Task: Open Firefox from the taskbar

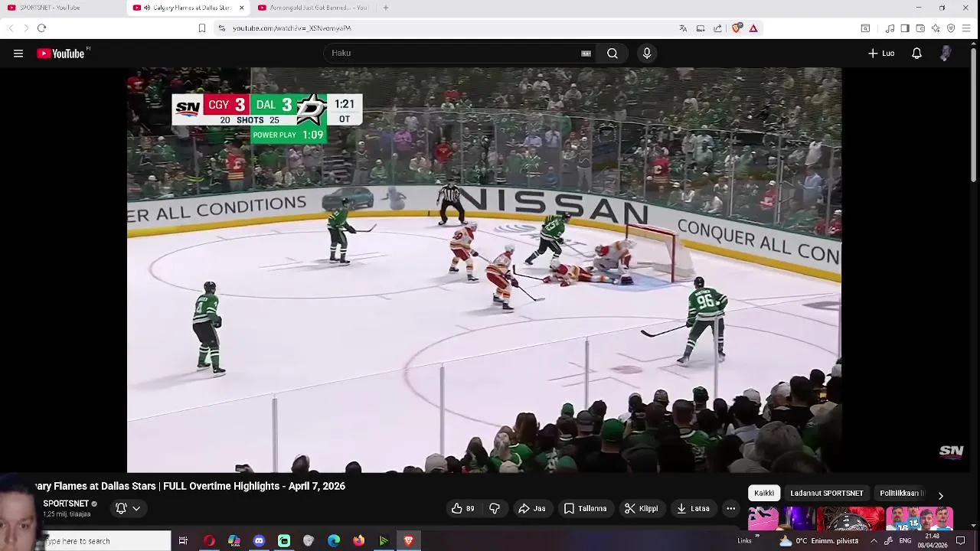Action: pyautogui.click(x=358, y=541)
